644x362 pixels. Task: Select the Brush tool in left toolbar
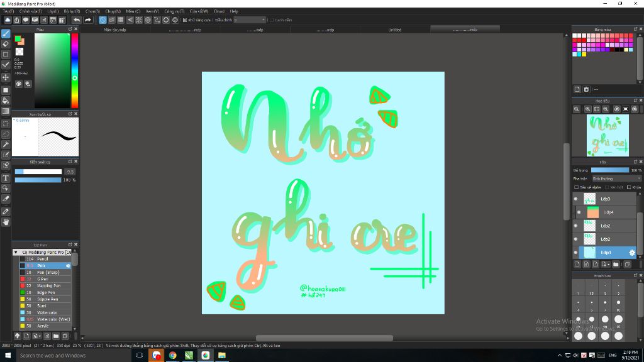[6, 33]
